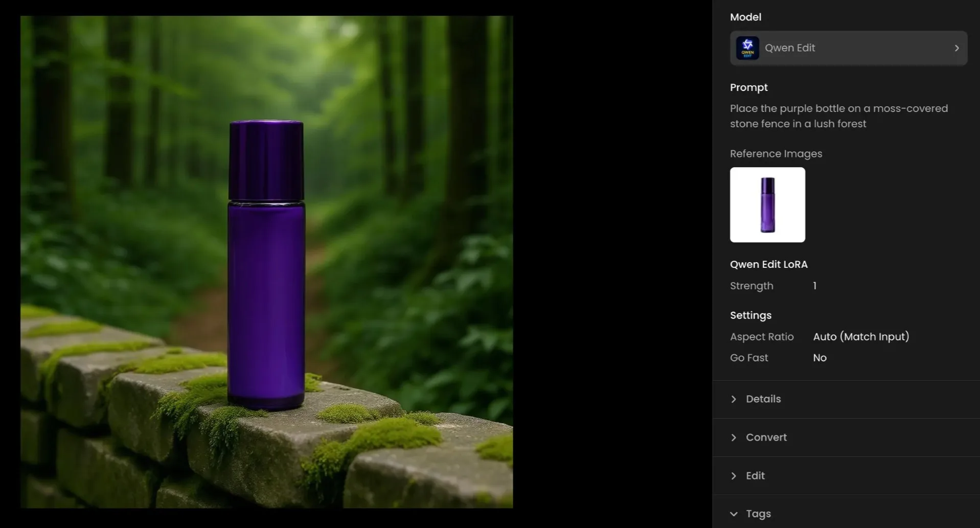Click the Qwen Edit model icon
This screenshot has width=980, height=528.
[747, 48]
